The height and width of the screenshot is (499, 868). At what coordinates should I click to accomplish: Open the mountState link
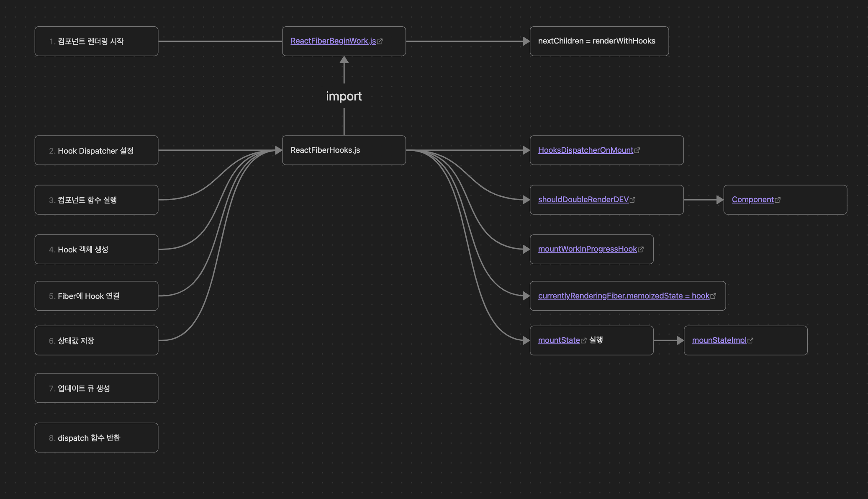559,340
